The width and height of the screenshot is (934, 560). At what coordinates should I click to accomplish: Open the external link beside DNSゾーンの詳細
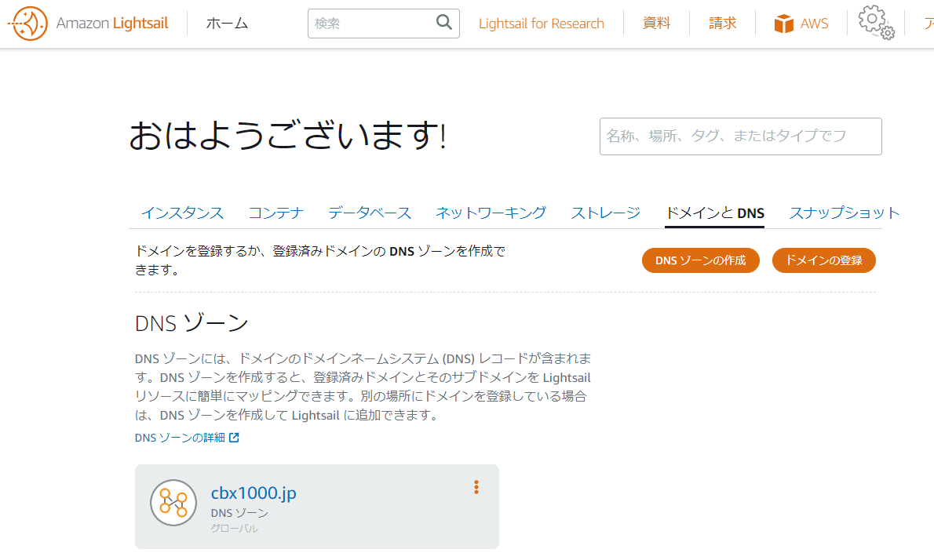[233, 437]
